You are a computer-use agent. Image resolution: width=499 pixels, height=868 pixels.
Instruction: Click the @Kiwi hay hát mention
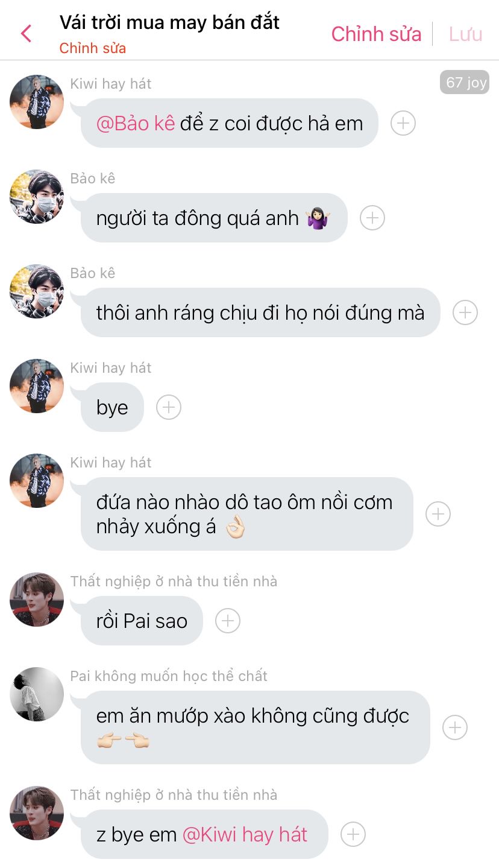tap(245, 835)
